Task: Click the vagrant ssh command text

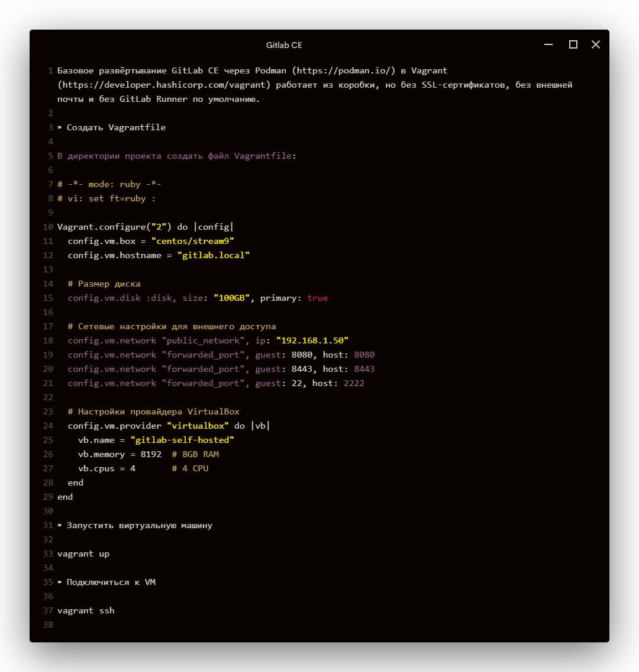Action: click(x=85, y=610)
